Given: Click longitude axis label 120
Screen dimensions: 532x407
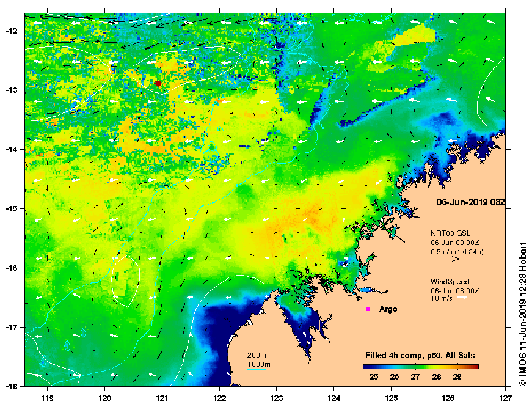Looking at the screenshot, I should [x=104, y=398].
